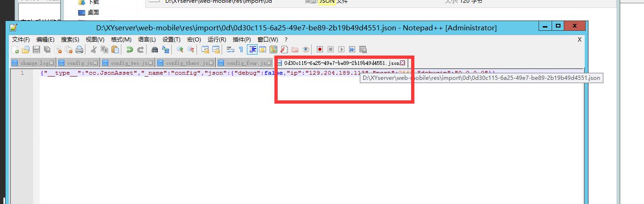Toggle word wrap toolbar button
Image resolution: width=644 pixels, height=204 pixels.
(230, 49)
